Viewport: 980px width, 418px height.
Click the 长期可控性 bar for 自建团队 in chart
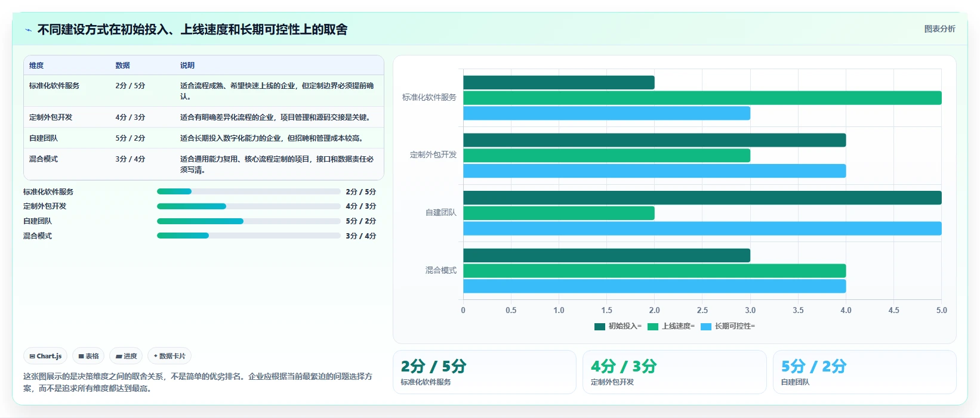tap(702, 228)
